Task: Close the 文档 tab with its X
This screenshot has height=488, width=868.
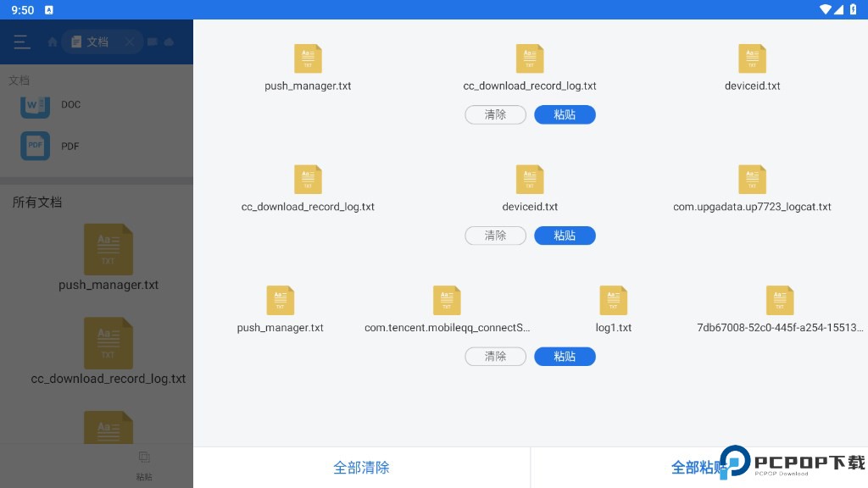Action: coord(129,41)
